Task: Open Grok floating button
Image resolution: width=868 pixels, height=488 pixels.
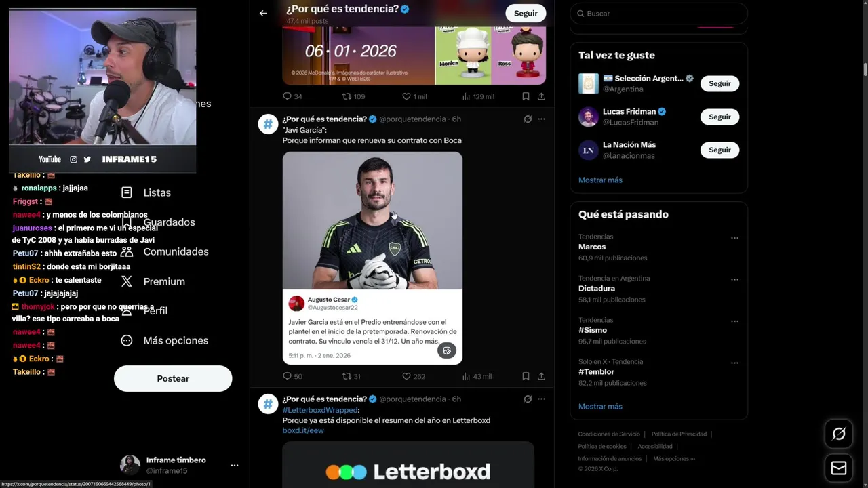Action: pyautogui.click(x=839, y=434)
